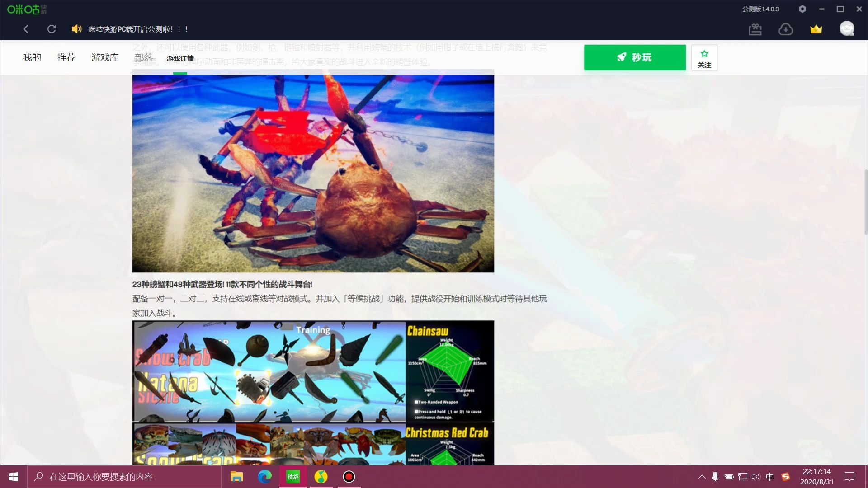This screenshot has width=868, height=488.
Task: Switch to the 我的 tab
Action: [32, 58]
